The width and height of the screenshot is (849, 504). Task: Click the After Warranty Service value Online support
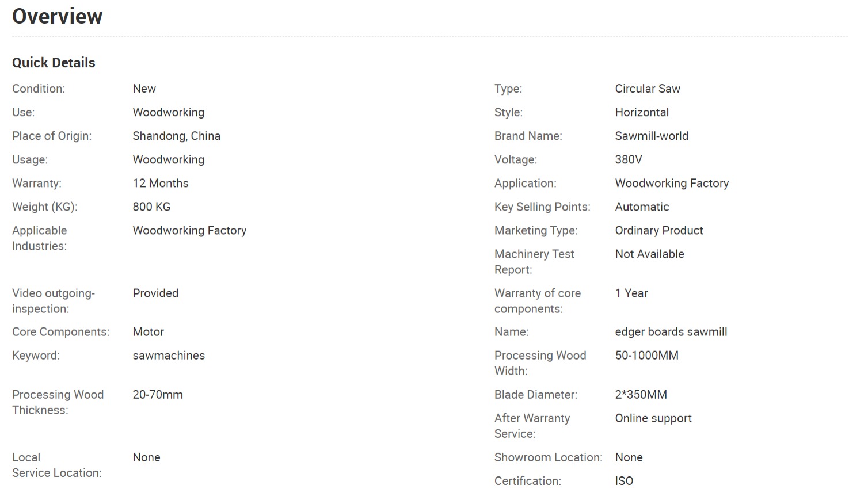click(653, 418)
